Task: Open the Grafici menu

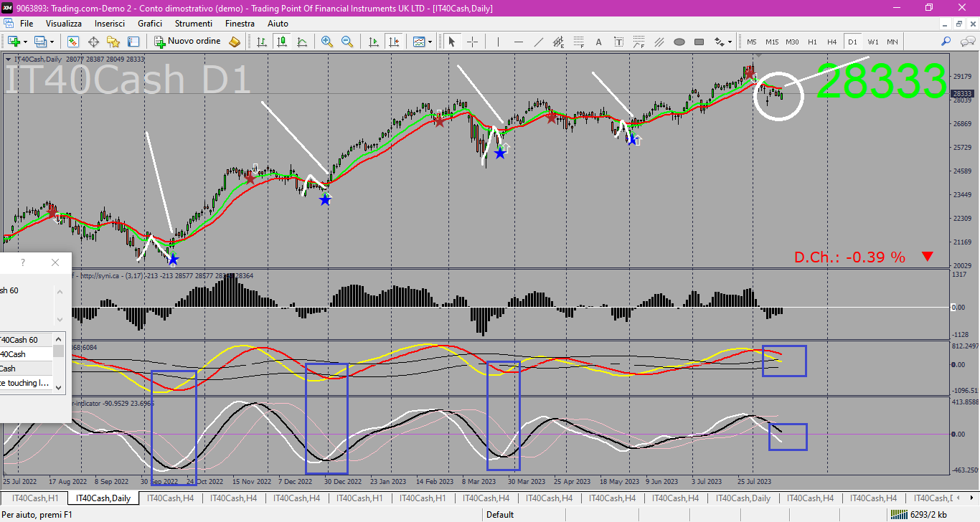Action: (150, 24)
